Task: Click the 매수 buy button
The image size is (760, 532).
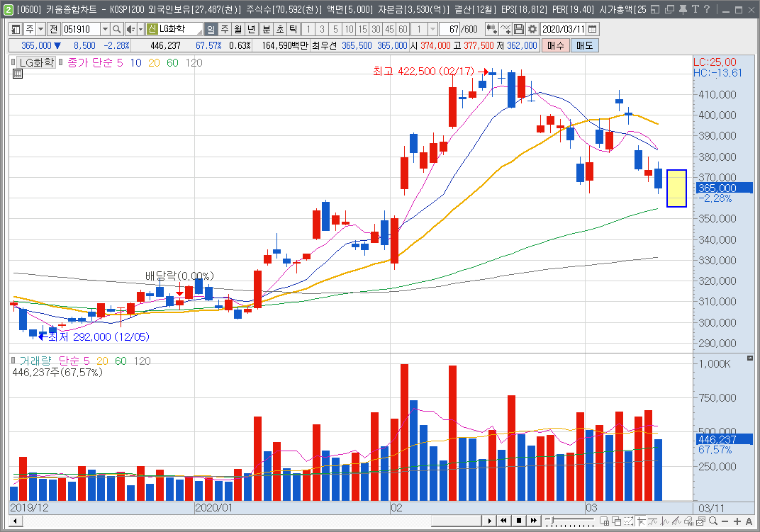Action: pyautogui.click(x=555, y=45)
